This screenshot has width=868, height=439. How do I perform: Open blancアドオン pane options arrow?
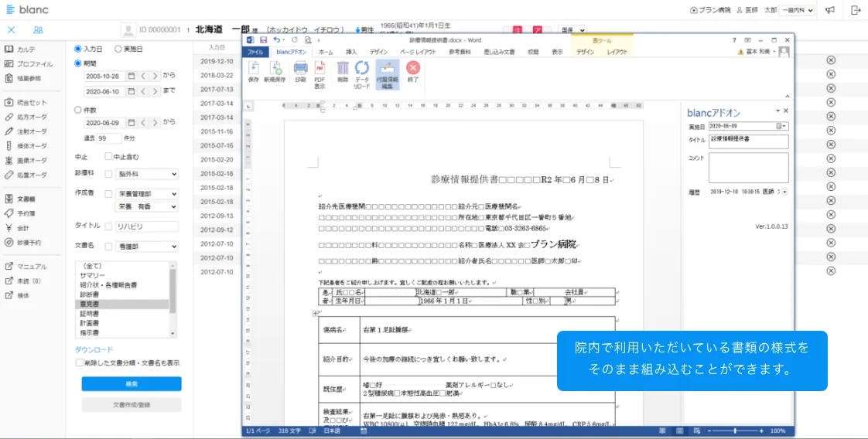[x=777, y=111]
